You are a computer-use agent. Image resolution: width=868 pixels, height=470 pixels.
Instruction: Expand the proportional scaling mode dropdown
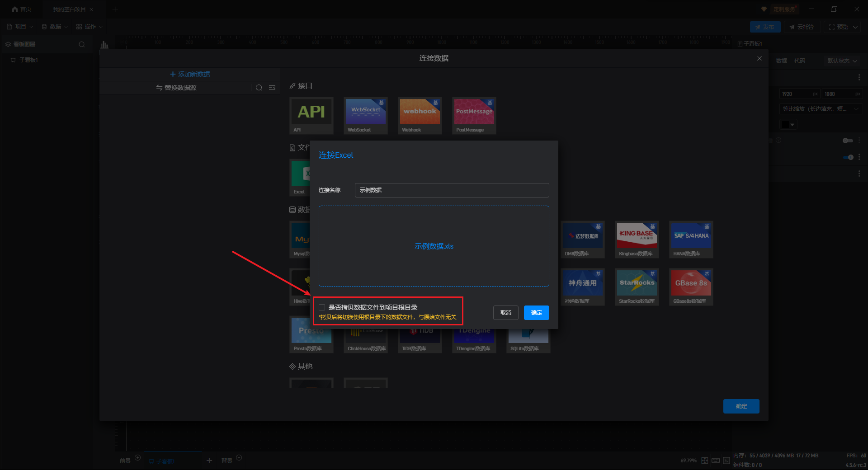(x=821, y=109)
